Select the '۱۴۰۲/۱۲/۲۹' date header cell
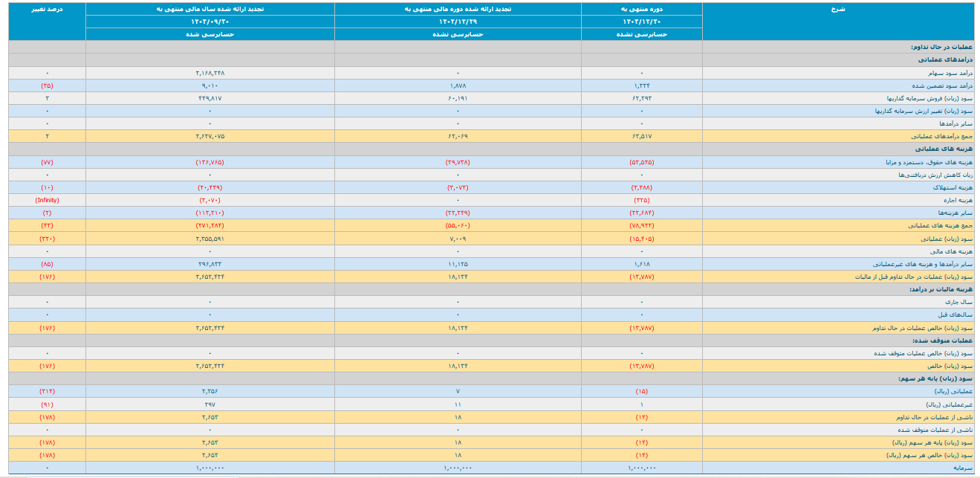 pos(458,22)
